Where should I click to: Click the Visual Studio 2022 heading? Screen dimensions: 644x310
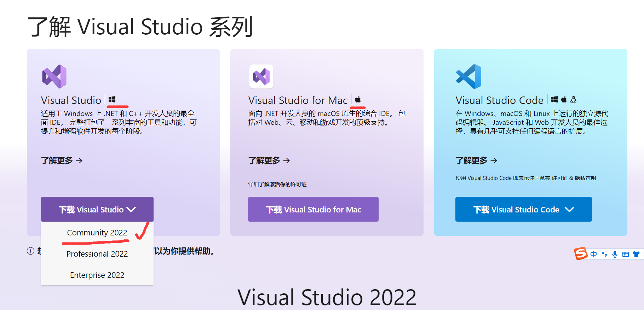327,297
